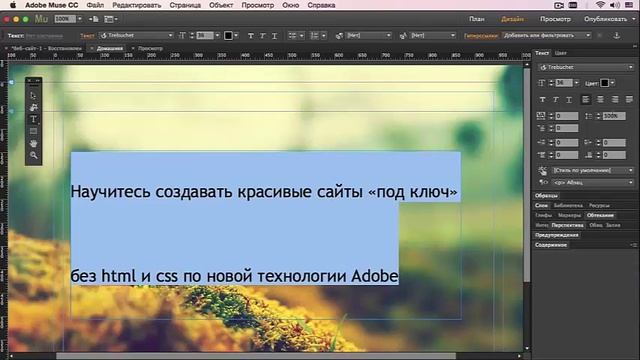Open the zoom level dropdown arrow
The height and width of the screenshot is (360, 640).
point(80,19)
